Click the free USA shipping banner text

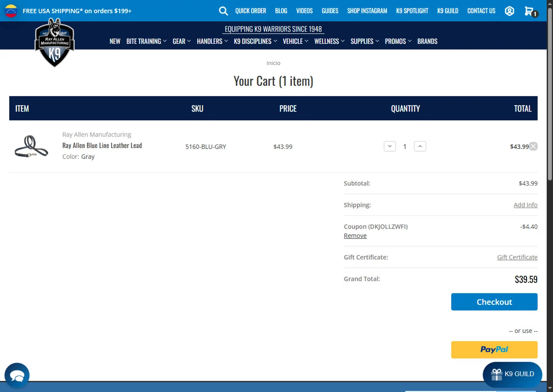click(77, 11)
